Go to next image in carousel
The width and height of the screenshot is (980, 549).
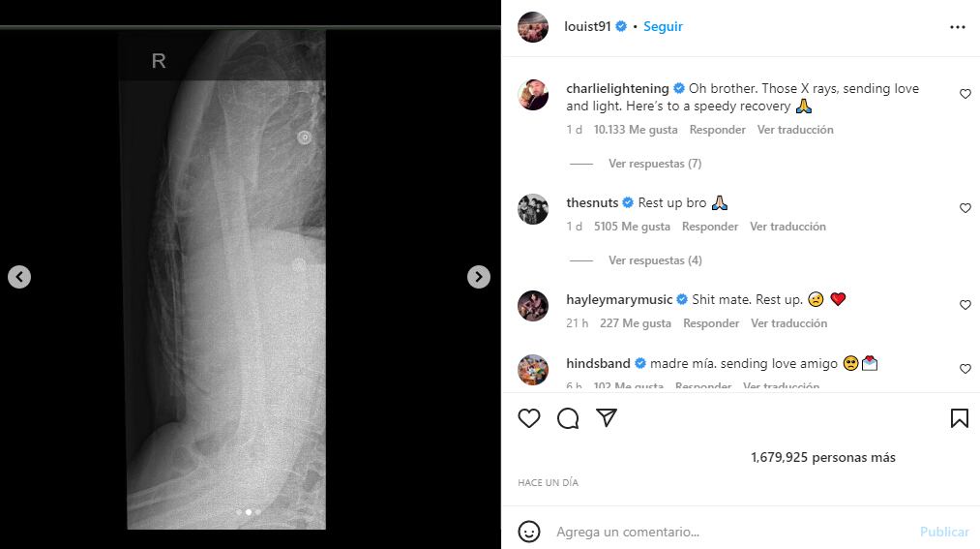[479, 277]
